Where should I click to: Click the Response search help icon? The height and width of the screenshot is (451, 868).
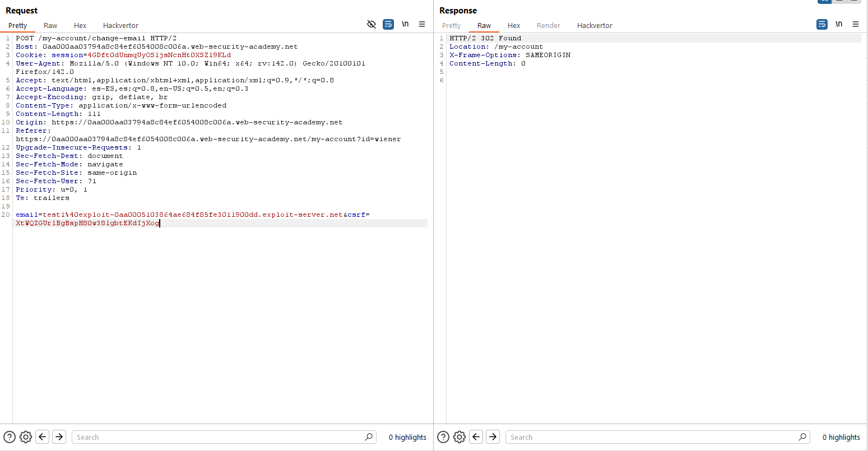point(443,437)
